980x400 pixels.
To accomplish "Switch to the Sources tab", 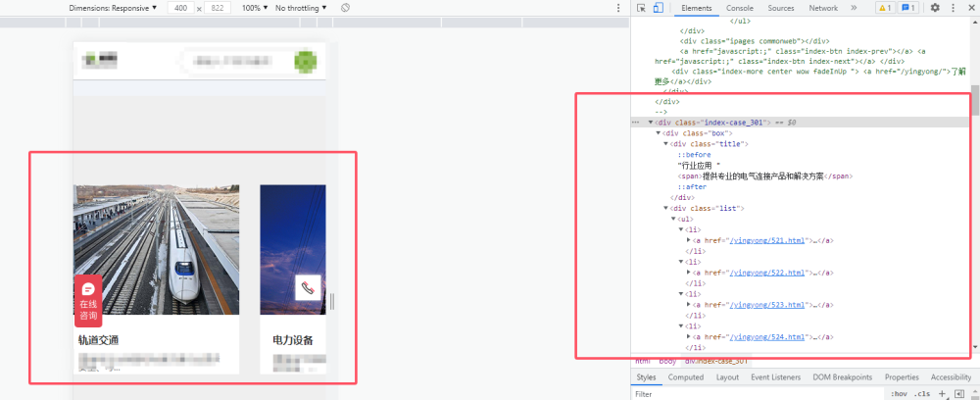I will pyautogui.click(x=781, y=8).
